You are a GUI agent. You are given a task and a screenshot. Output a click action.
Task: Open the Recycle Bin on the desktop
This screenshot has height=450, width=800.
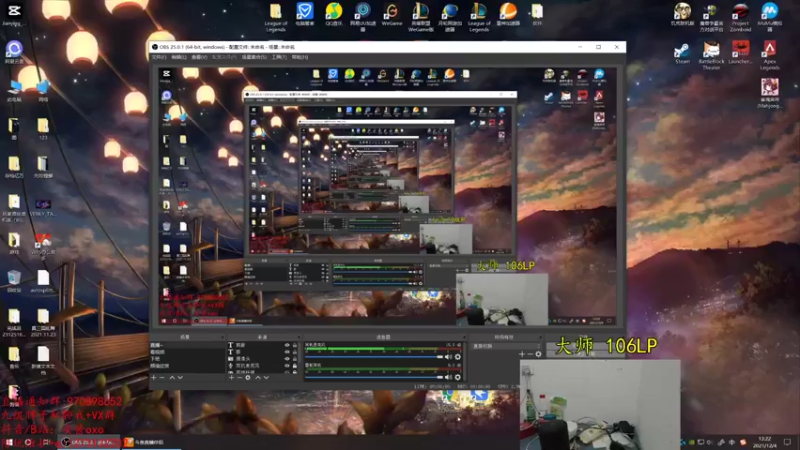14,281
